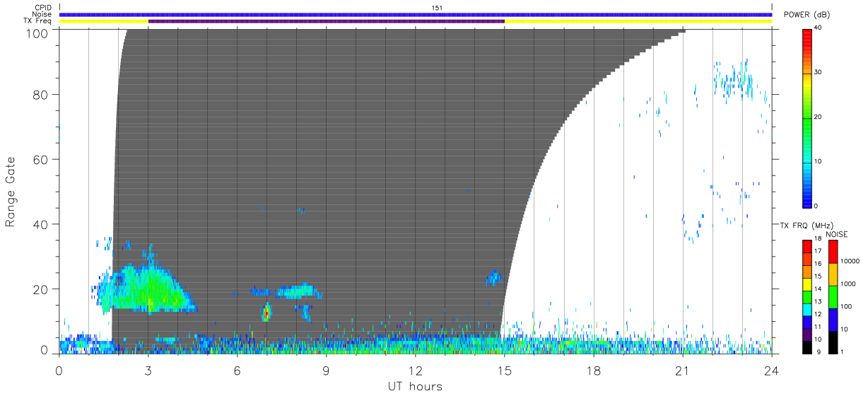Pick the yellow swatch in TX FRQ legend
868x401 pixels.
(x=807, y=284)
